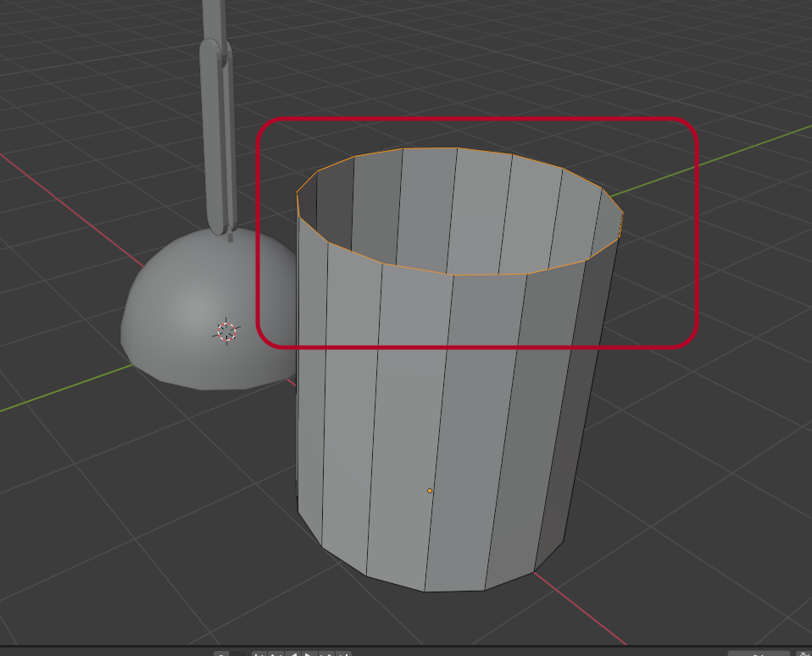Image resolution: width=812 pixels, height=656 pixels.
Task: Click the 3D cursor crosshair on the dome
Action: [226, 331]
